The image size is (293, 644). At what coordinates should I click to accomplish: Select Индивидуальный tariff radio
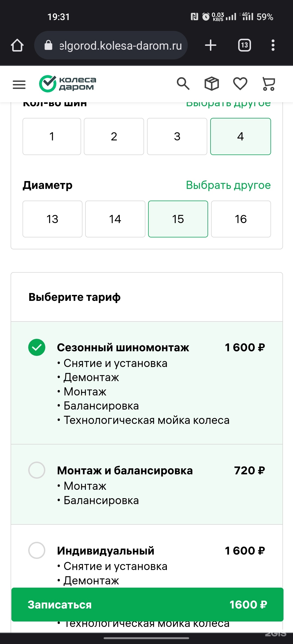(x=37, y=550)
